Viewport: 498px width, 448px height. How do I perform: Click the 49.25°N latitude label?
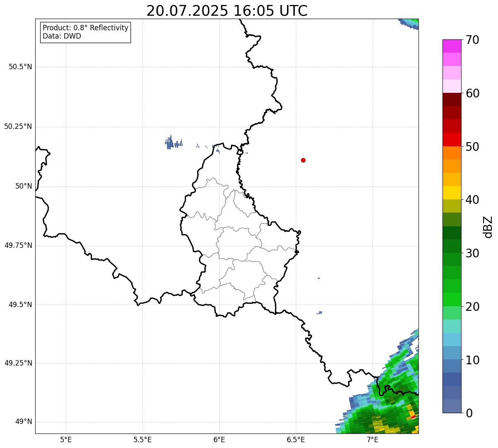[x=18, y=363]
